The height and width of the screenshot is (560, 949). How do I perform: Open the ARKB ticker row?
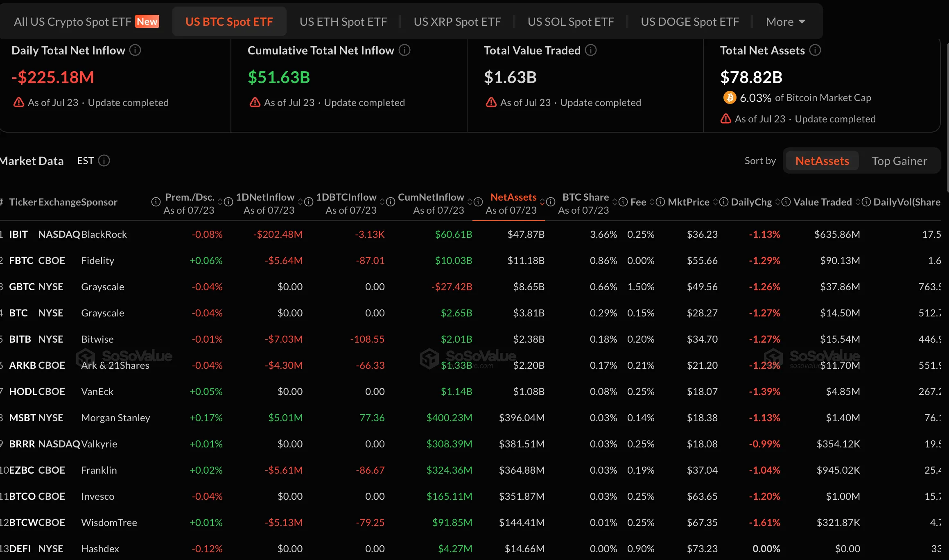coord(470,365)
